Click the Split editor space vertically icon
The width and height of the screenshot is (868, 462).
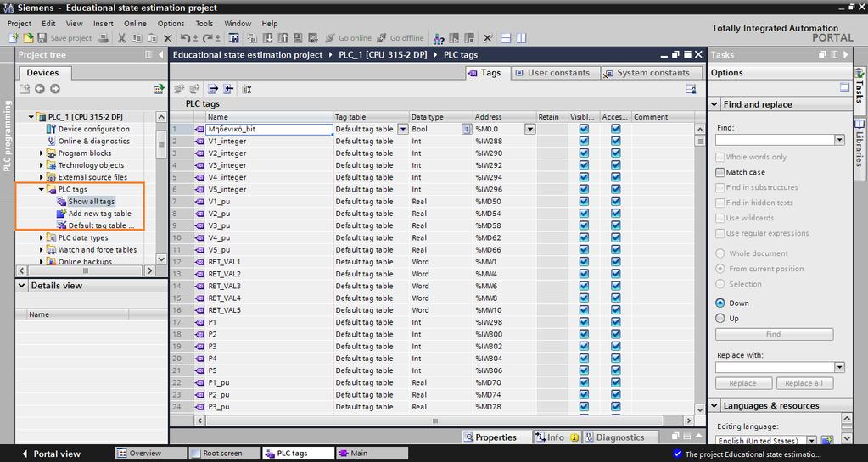tap(521, 38)
